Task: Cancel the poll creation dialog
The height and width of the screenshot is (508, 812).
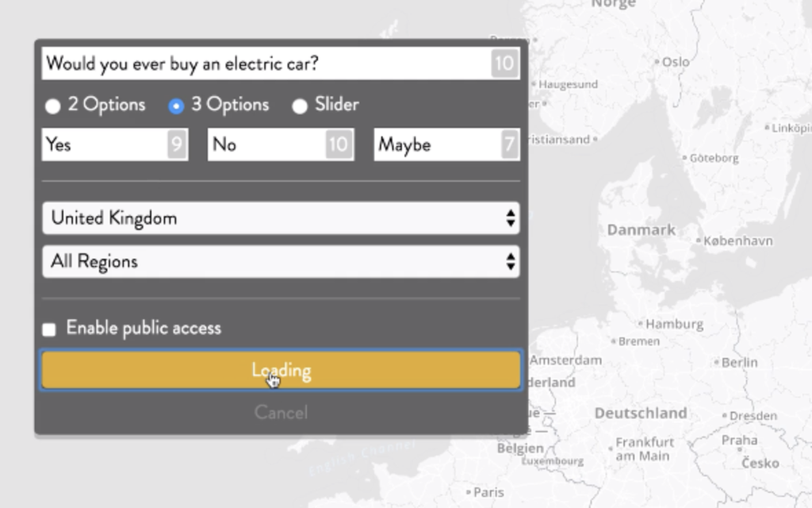Action: click(x=281, y=412)
